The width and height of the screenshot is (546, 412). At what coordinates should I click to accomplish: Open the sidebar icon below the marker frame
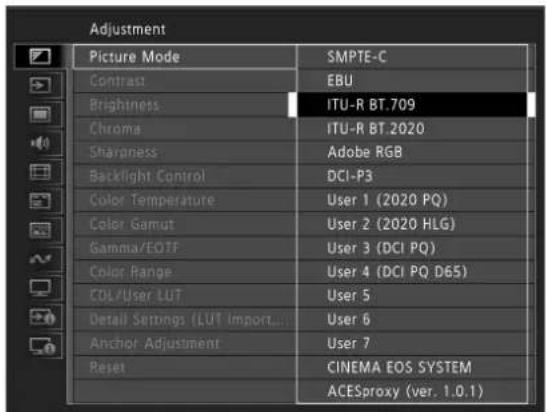(x=40, y=201)
